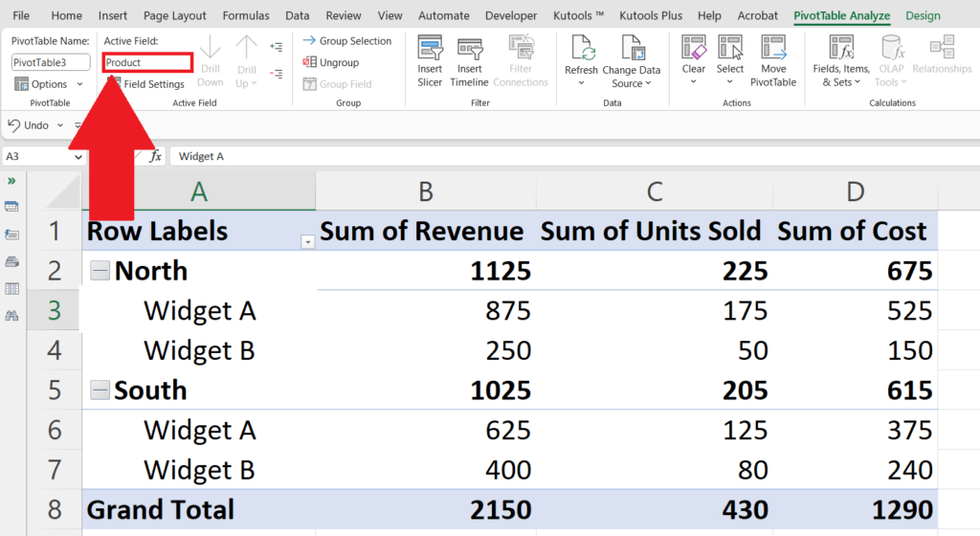Open the Select actions icon
Screen dimensions: 980x536
(730, 48)
